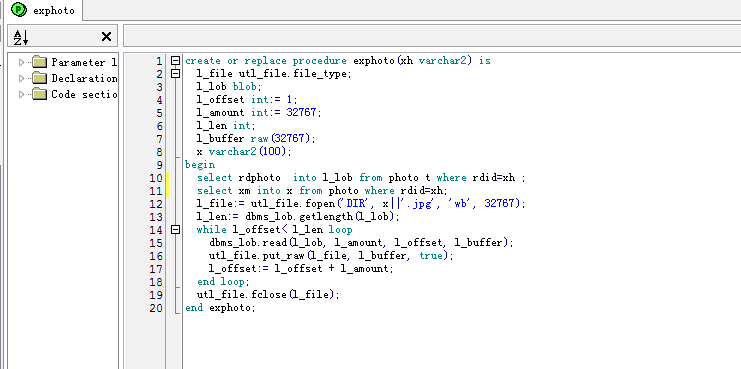Click the Declaration folder icon
741x369 pixels.
(x=40, y=78)
